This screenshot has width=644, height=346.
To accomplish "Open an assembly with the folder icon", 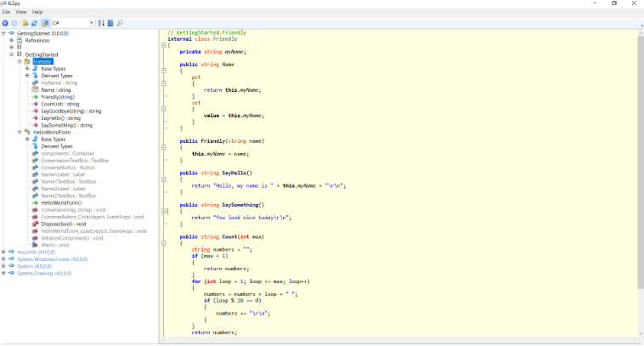I will [x=25, y=23].
